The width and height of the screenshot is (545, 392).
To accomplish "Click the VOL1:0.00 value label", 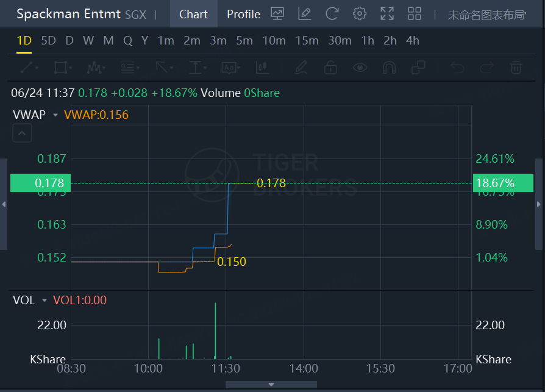I will (80, 301).
